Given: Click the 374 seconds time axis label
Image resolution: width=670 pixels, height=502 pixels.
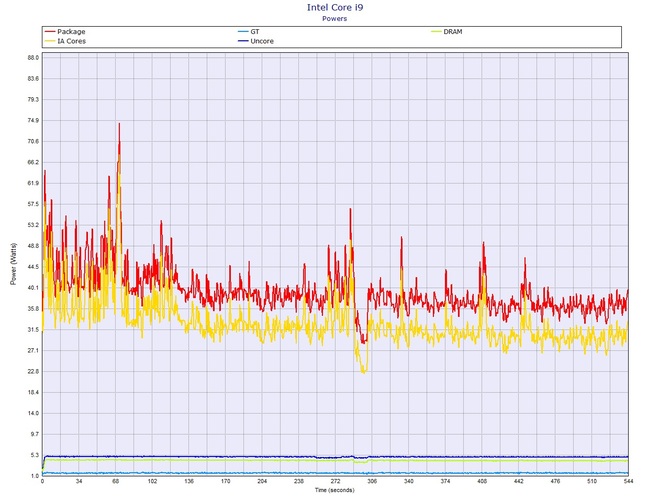Looking at the screenshot, I should tap(445, 481).
